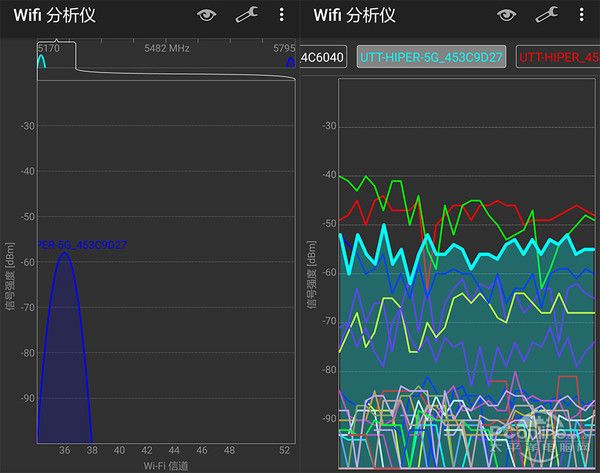Toggle the UTT-HIPER-5G_453C9D27 network chip
Image resolution: width=600 pixels, height=473 pixels.
433,58
